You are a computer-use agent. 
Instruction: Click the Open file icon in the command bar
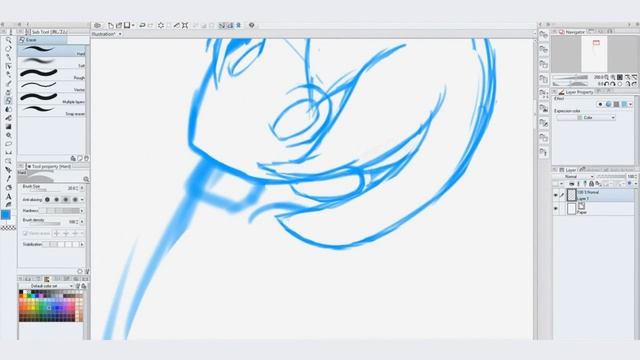click(x=119, y=25)
